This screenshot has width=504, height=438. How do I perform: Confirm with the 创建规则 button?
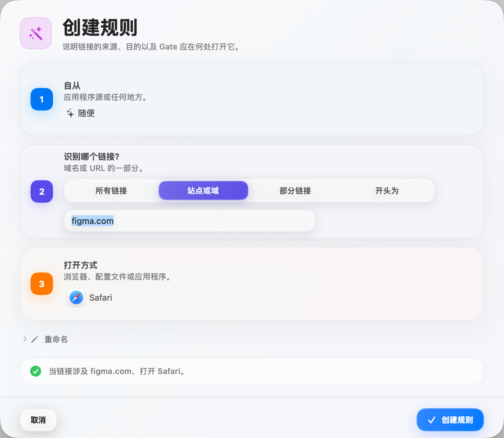pos(450,420)
